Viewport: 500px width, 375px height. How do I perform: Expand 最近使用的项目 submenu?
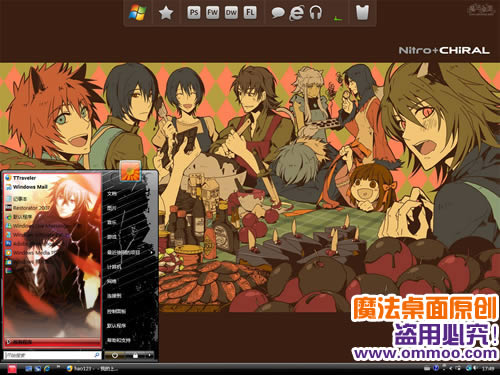tap(130, 252)
